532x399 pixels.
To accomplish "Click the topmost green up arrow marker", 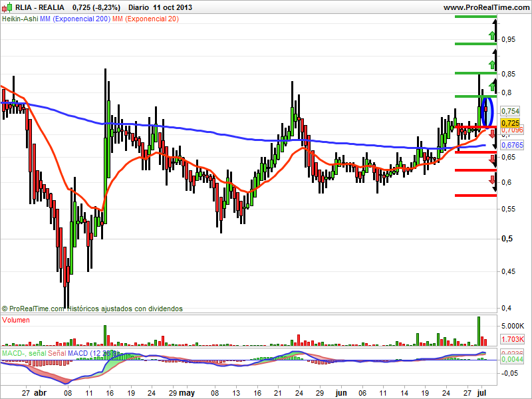I will coord(492,35).
